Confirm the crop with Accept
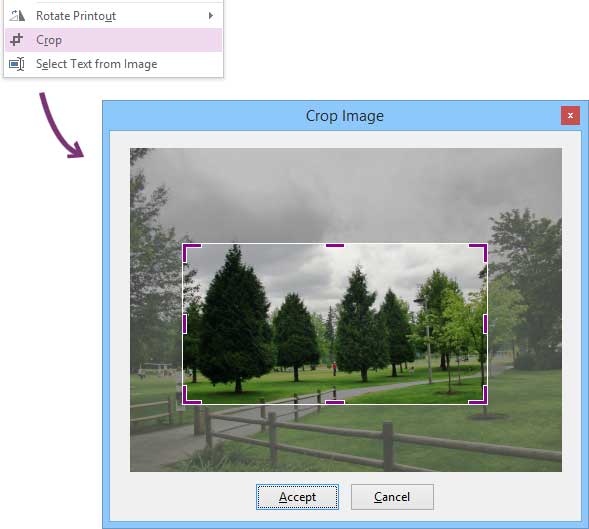The width and height of the screenshot is (589, 529). (x=297, y=497)
